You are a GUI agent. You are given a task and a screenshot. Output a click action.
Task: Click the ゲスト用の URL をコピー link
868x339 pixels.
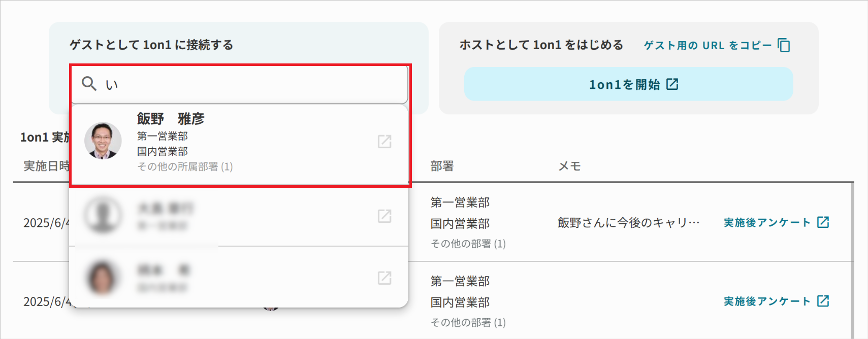709,45
